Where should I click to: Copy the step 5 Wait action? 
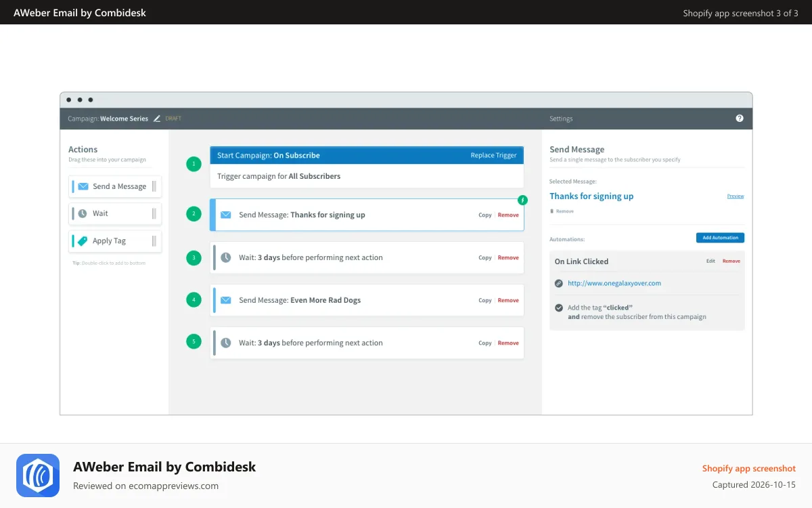point(485,343)
